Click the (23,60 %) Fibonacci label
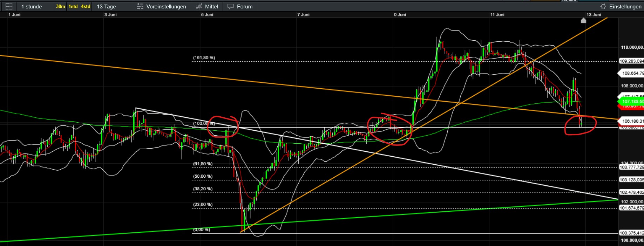The width and height of the screenshot is (644, 246). (x=203, y=204)
